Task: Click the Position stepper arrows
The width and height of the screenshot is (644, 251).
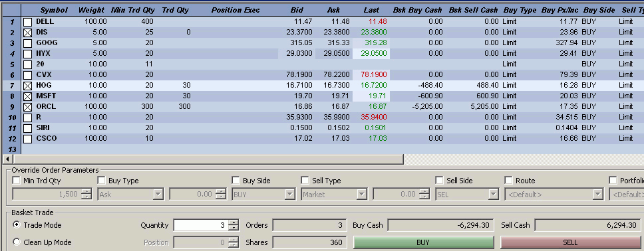Action: tap(234, 242)
